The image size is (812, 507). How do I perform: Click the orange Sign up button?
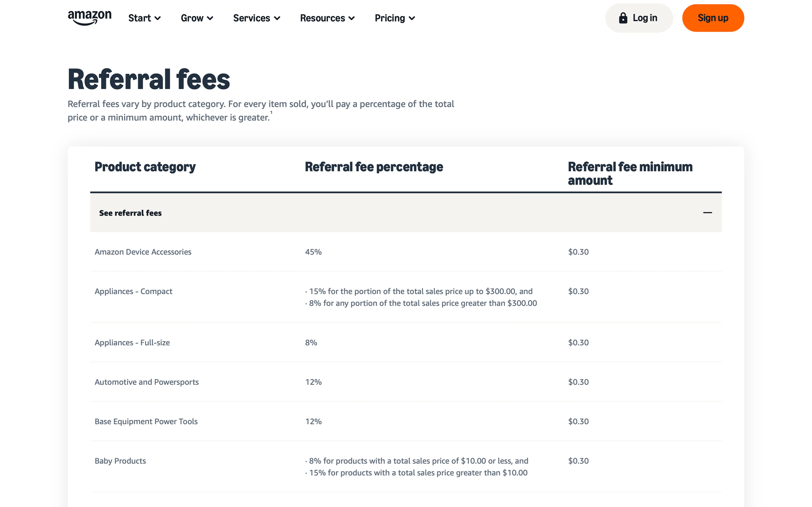coord(713,18)
